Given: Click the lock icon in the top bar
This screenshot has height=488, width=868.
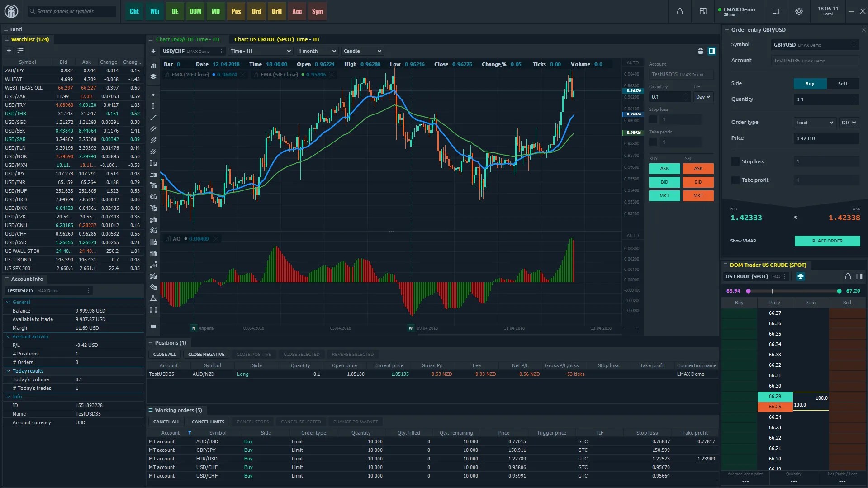Looking at the screenshot, I should (x=680, y=11).
